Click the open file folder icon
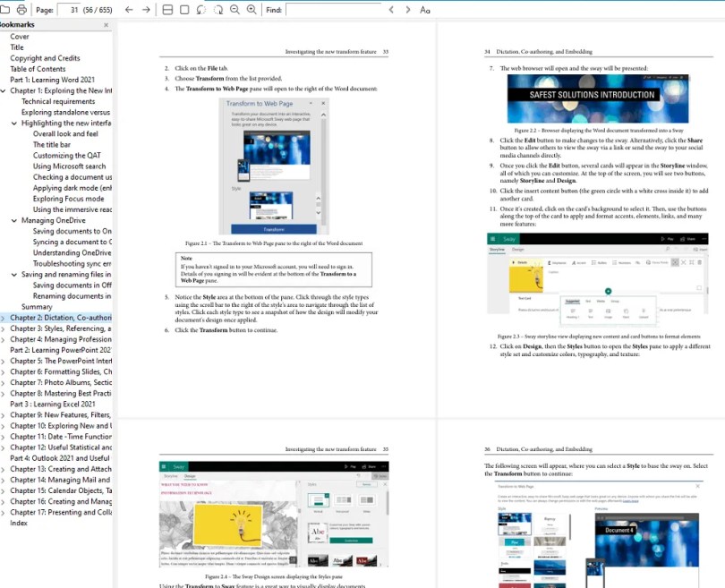Image resolution: width=725 pixels, height=588 pixels. coord(4,10)
